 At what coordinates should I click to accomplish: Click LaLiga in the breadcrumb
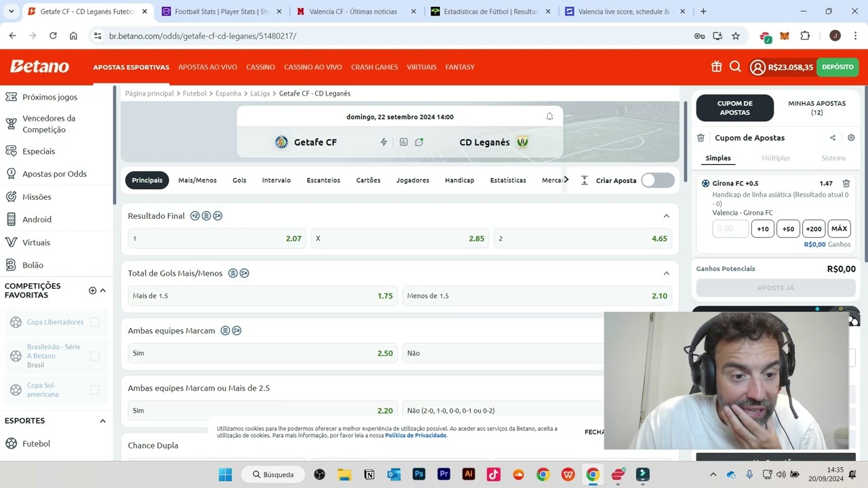coord(260,94)
